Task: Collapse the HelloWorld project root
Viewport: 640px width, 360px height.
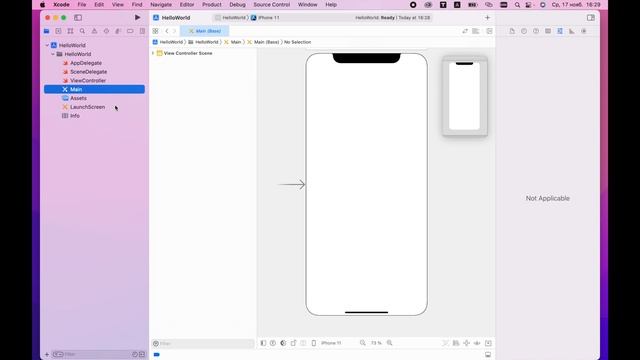Action: [47, 45]
